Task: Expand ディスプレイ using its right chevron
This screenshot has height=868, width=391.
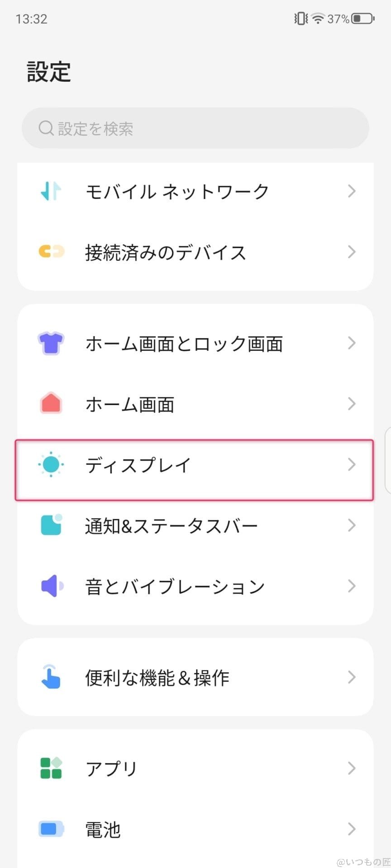Action: click(x=352, y=464)
